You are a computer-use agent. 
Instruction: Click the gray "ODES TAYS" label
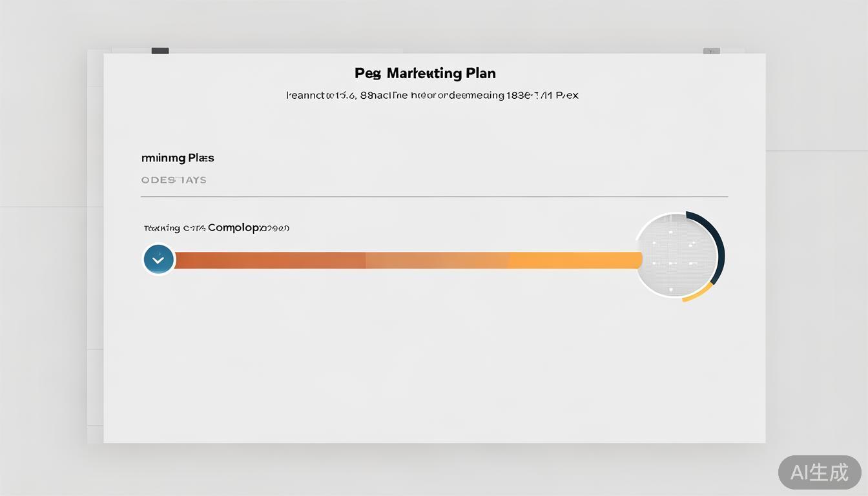(174, 180)
